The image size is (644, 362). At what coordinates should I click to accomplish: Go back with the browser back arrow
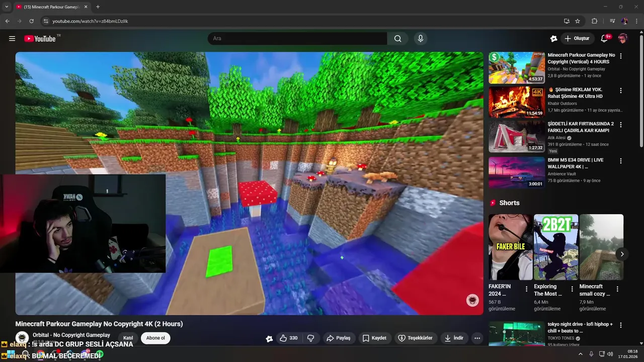pos(7,21)
